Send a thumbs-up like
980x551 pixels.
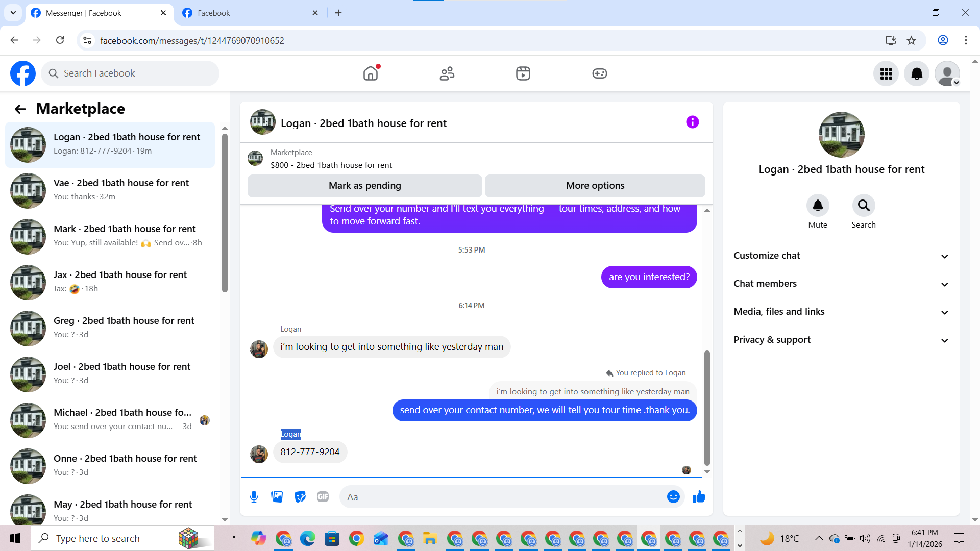tap(699, 497)
